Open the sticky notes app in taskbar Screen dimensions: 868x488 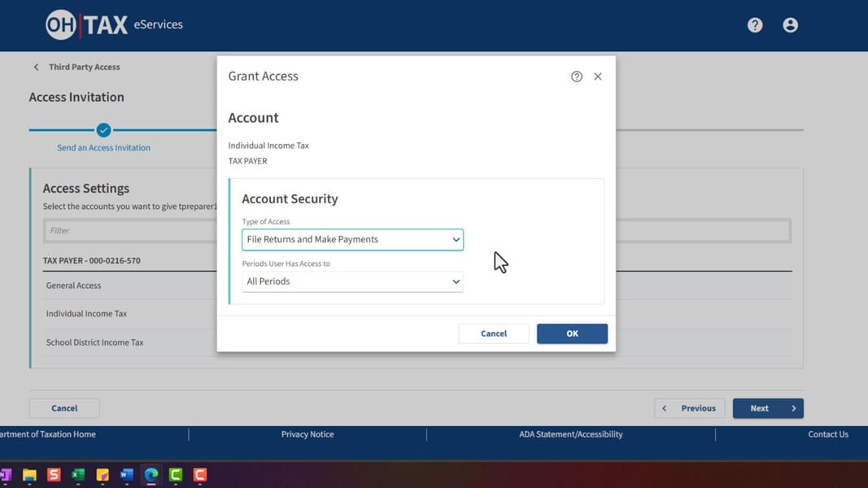click(x=103, y=475)
